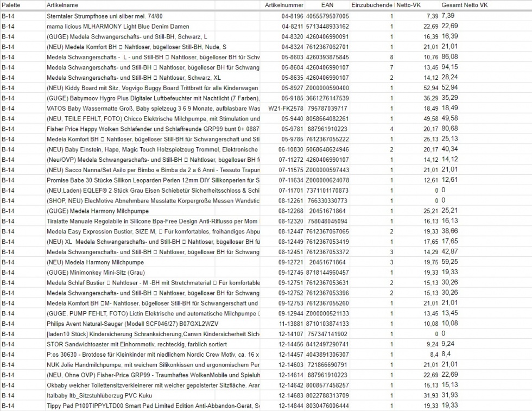Select the Promise Babe Silikon Perlen cell
532x411 pixels.
pyautogui.click(x=153, y=180)
